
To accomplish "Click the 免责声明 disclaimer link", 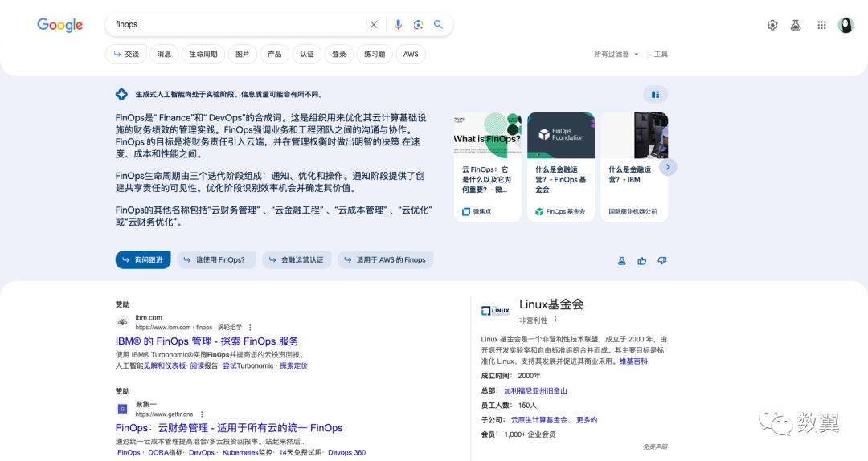I will (x=655, y=447).
